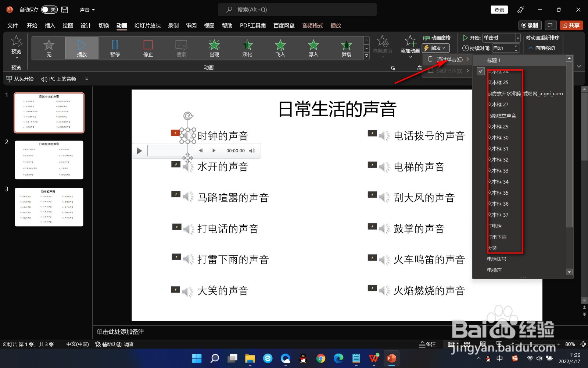Expand the 添加动画 dropdown
588x368 pixels.
pyautogui.click(x=410, y=57)
